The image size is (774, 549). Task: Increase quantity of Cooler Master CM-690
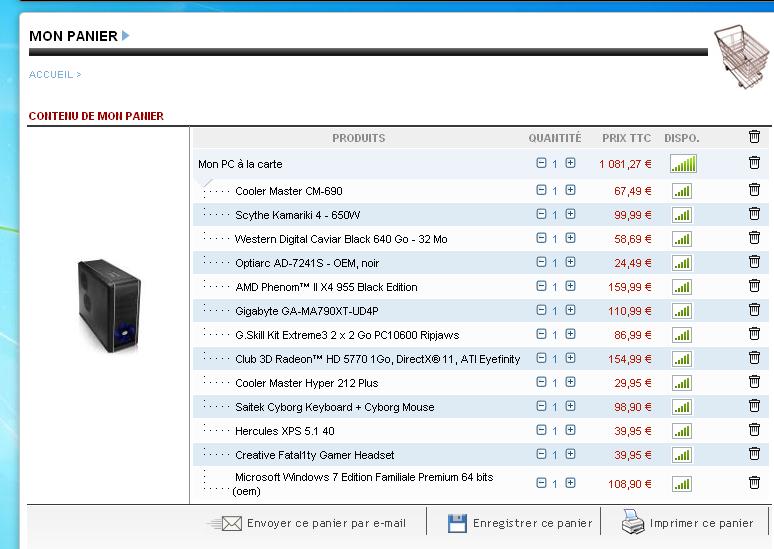pyautogui.click(x=570, y=190)
